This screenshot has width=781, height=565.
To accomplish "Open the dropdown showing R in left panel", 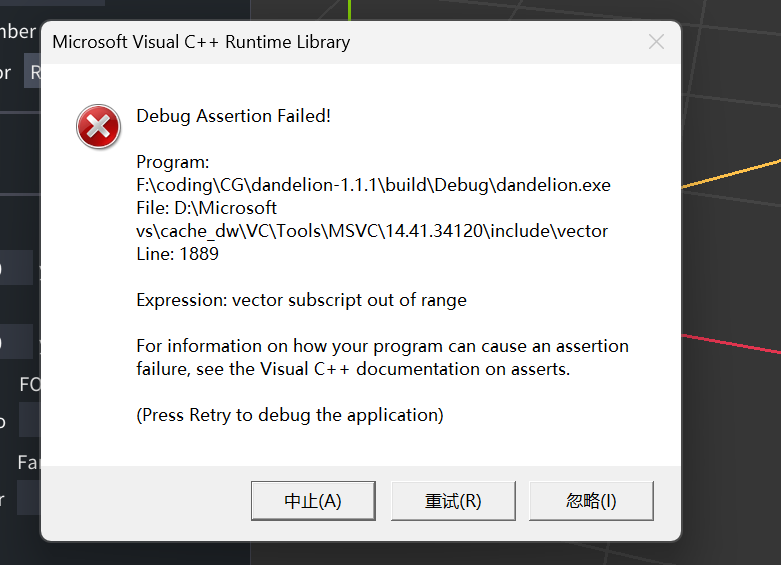I will 33,72.
